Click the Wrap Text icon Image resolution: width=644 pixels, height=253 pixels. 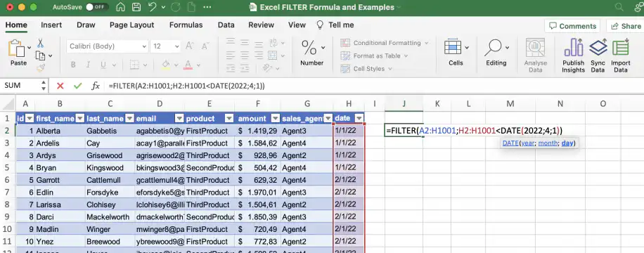coord(273,43)
